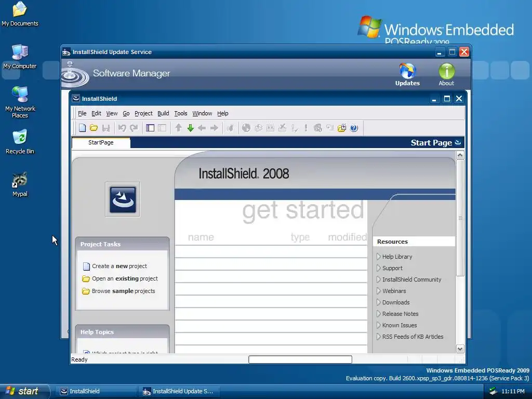Click the single exclamation mark toolbar icon
This screenshot has width=532, height=399.
306,128
